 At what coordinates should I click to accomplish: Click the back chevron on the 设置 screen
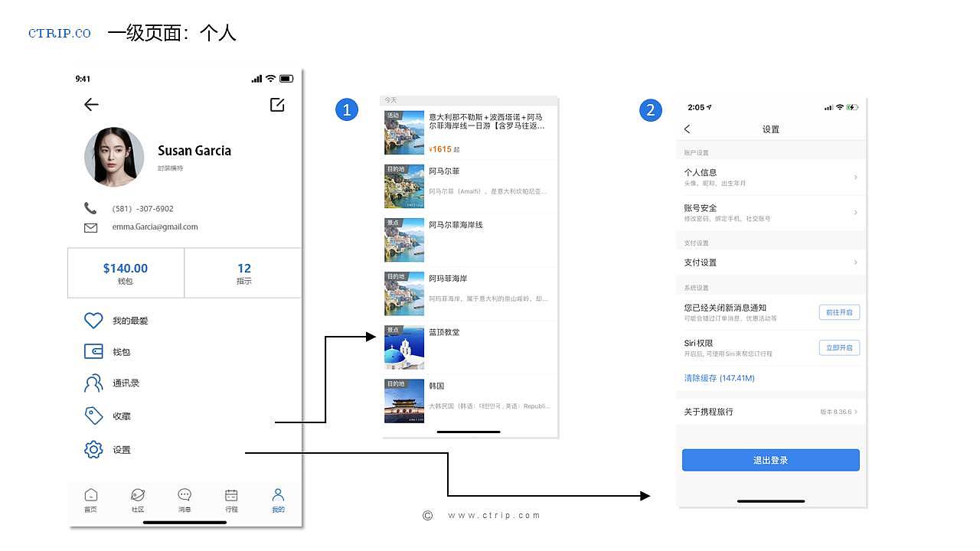pos(686,129)
